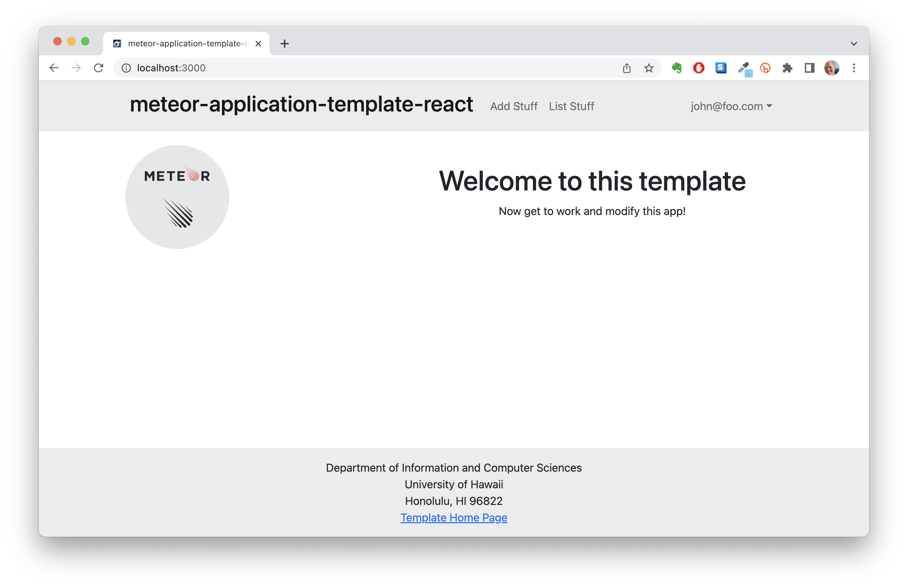The height and width of the screenshot is (588, 908).
Task: Click the blue S extension icon
Action: coord(721,68)
